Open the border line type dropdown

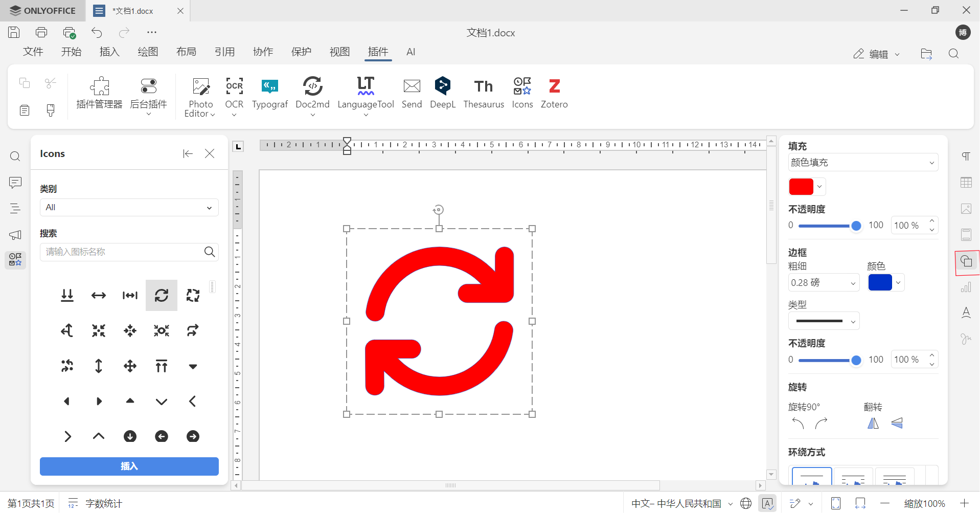coord(824,321)
